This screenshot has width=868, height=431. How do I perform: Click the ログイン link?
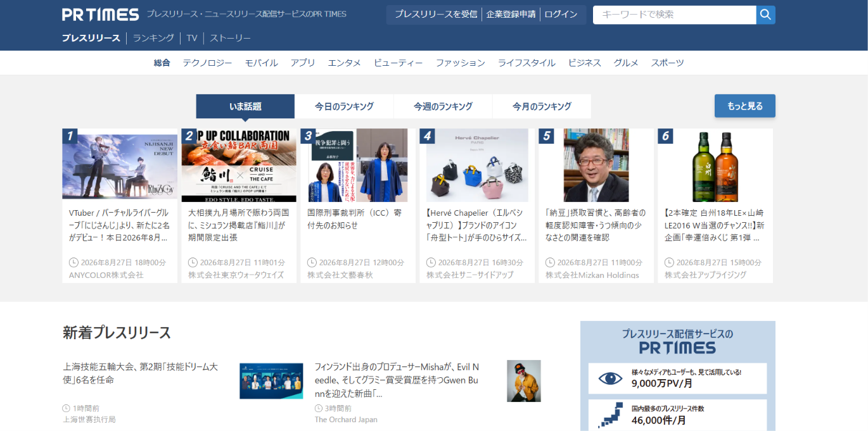click(x=561, y=14)
